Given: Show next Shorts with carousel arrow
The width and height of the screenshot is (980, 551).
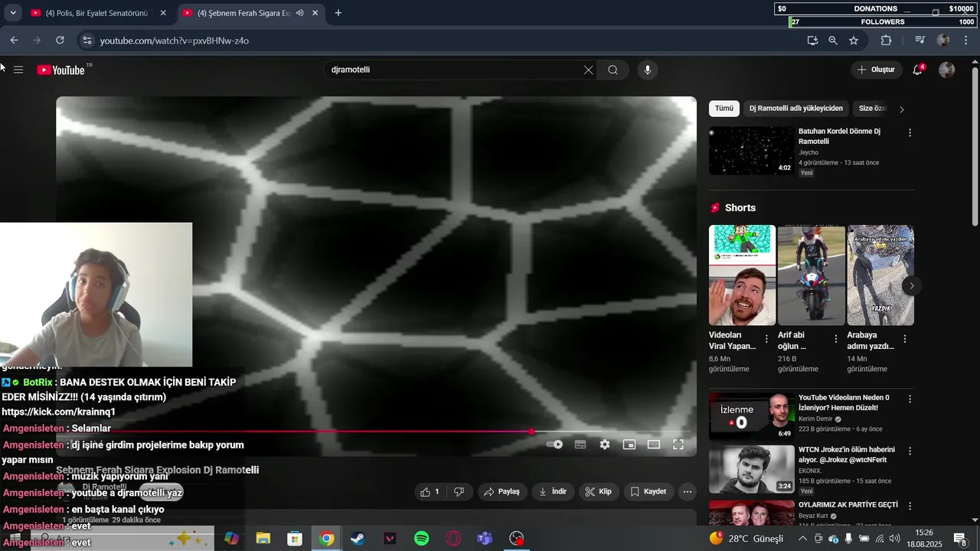Looking at the screenshot, I should 911,285.
